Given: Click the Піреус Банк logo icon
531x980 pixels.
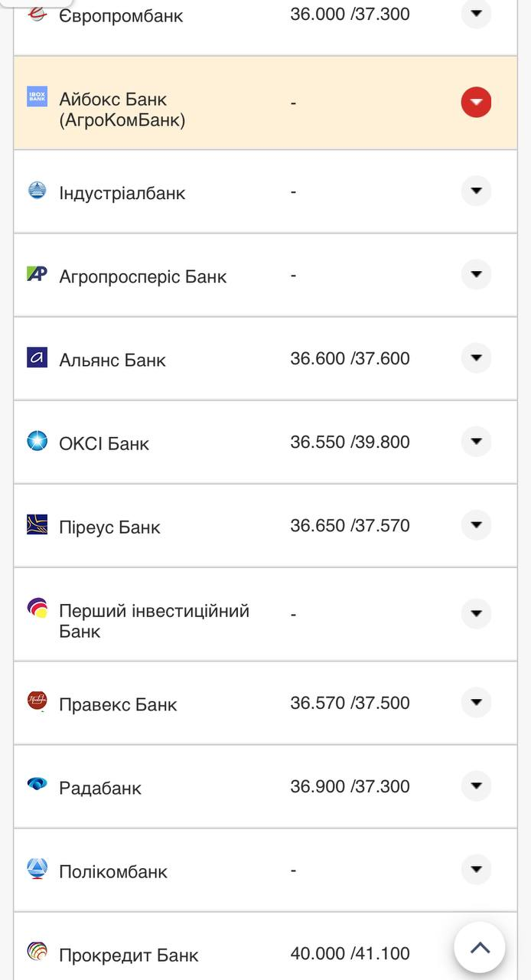Looking at the screenshot, I should (37, 524).
